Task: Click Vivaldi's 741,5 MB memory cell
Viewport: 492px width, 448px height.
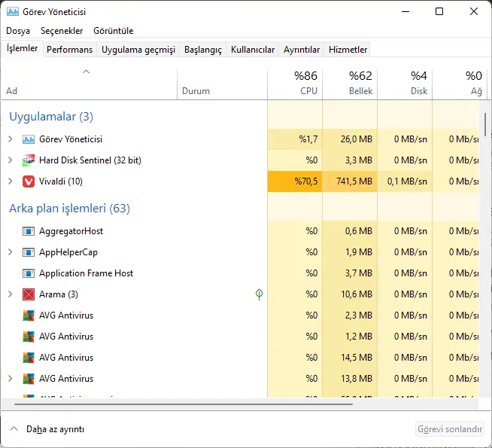Action: pos(350,181)
